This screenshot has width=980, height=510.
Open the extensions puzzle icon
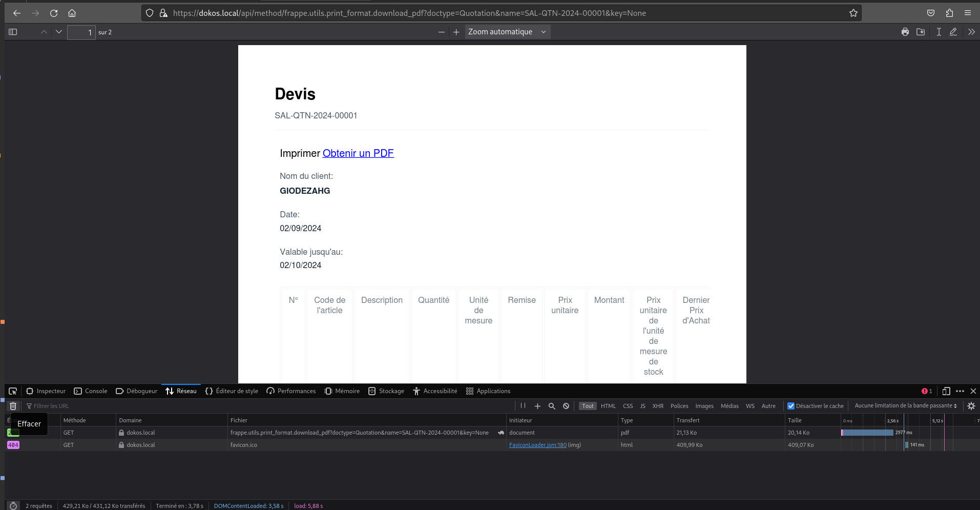tap(949, 13)
